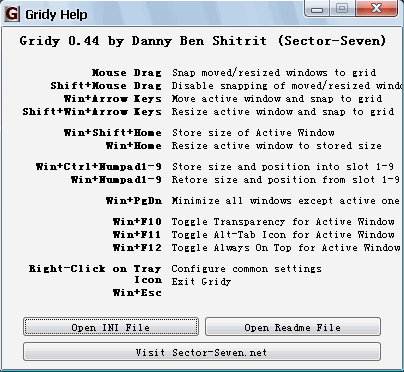The height and width of the screenshot is (372, 404).
Task: Click the 'Win+Shift+Home' shortcut label
Action: click(x=113, y=133)
